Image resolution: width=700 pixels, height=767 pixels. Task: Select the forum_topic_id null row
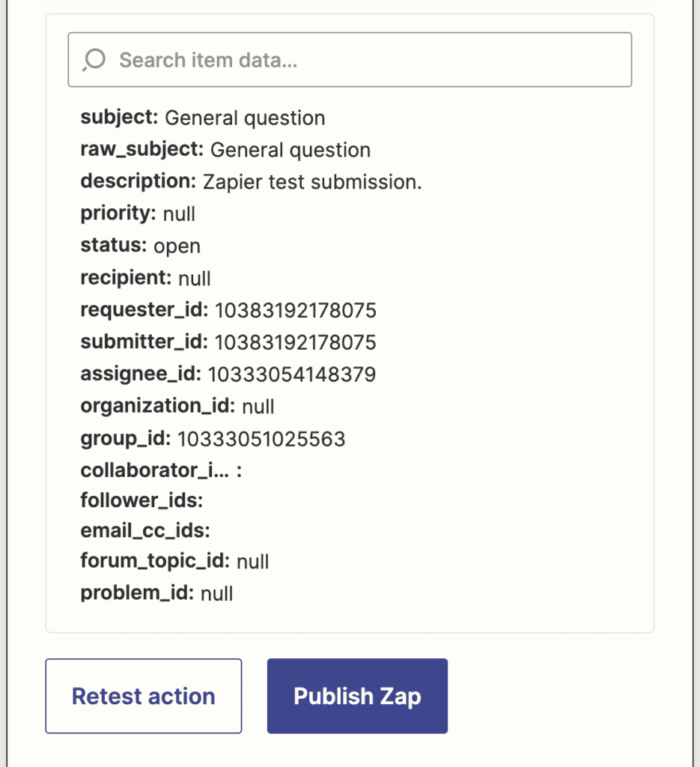point(174,561)
